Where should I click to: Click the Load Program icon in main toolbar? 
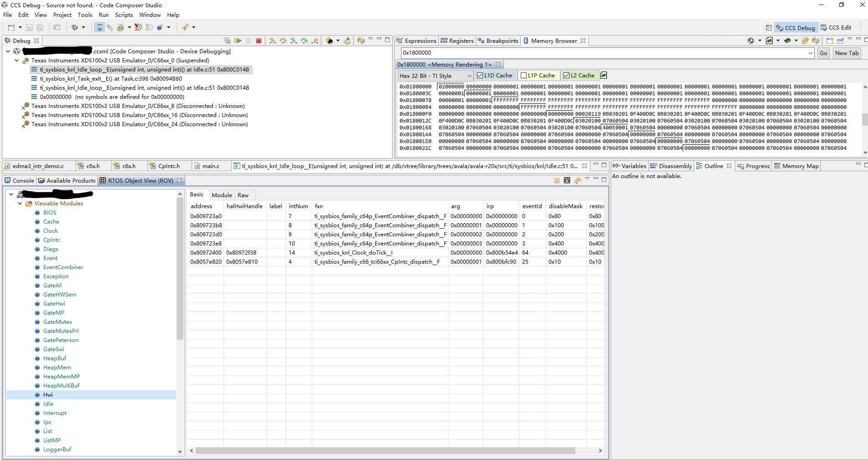click(x=121, y=27)
